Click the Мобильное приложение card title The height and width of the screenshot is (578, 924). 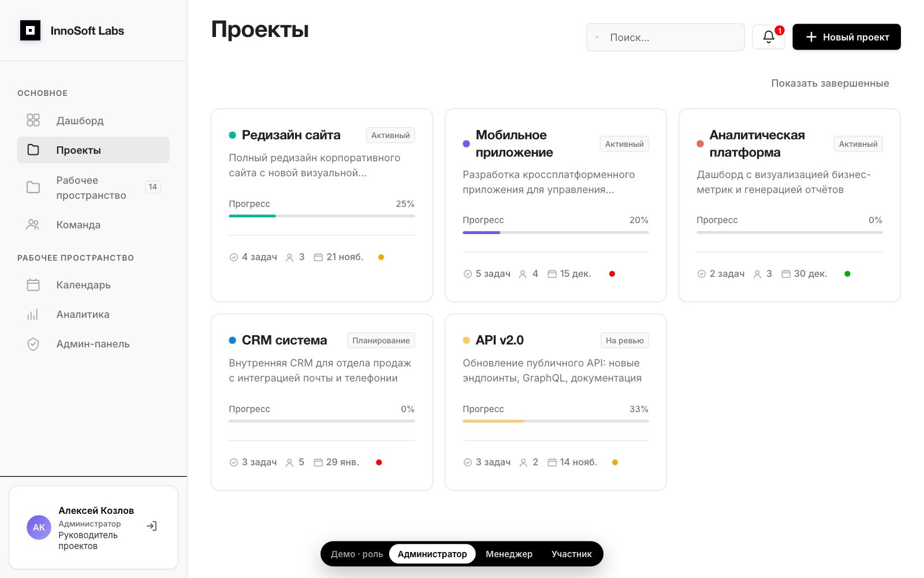[x=514, y=143]
